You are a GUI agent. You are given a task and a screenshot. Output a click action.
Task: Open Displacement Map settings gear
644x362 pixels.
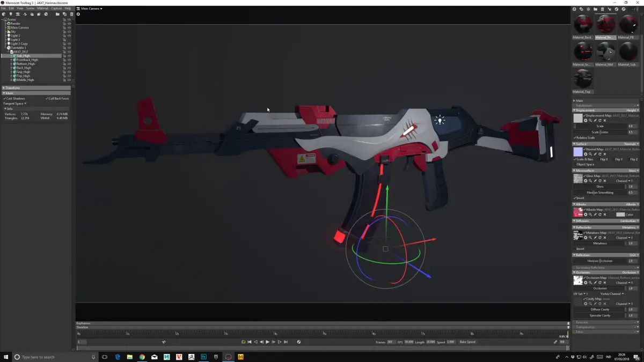pyautogui.click(x=586, y=120)
